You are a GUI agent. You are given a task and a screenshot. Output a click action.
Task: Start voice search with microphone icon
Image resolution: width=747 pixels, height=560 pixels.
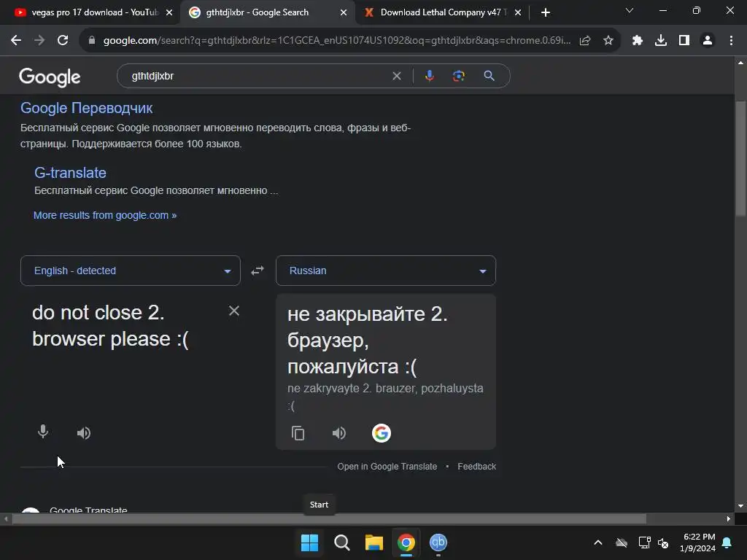click(x=430, y=76)
